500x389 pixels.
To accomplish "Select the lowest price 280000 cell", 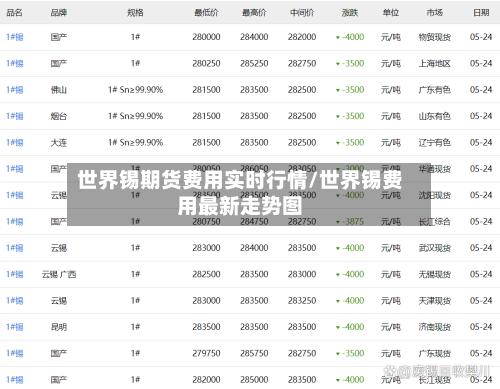I will (x=206, y=37).
